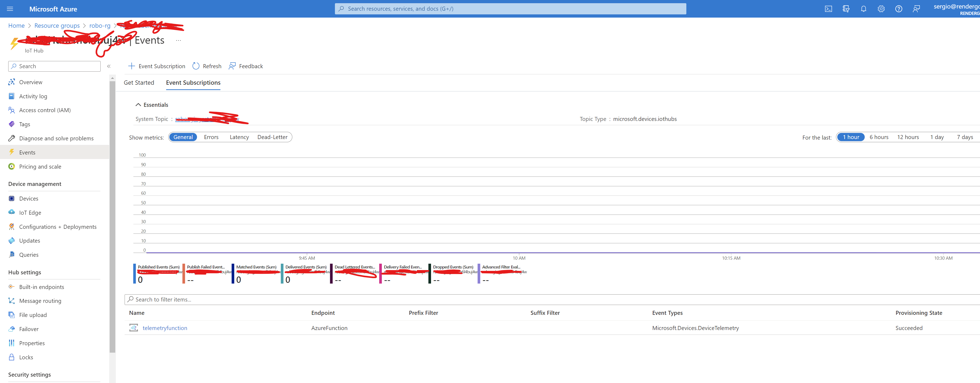Go to Resource groups breadcrumb
Image resolution: width=980 pixels, height=383 pixels.
pos(57,26)
